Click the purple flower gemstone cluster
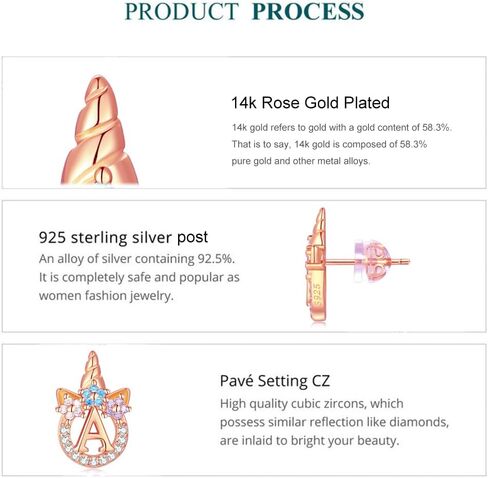This screenshot has height=478, width=488. (115, 408)
